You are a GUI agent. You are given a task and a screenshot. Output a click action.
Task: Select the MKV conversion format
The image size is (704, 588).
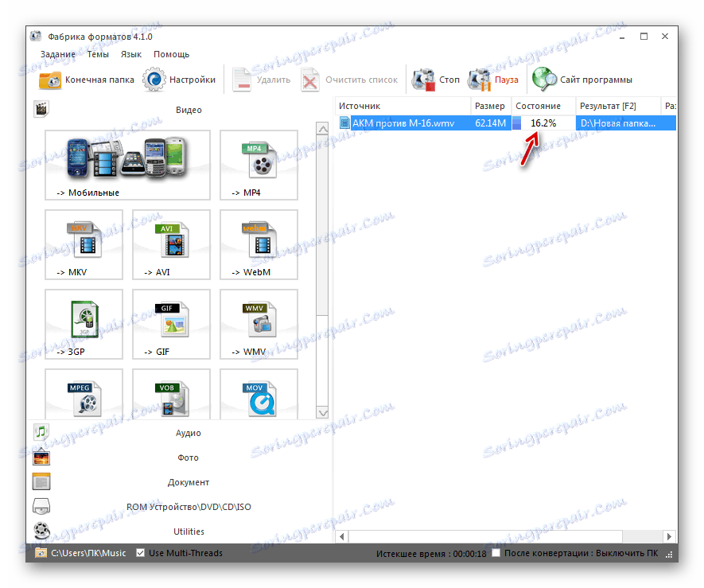tap(84, 244)
